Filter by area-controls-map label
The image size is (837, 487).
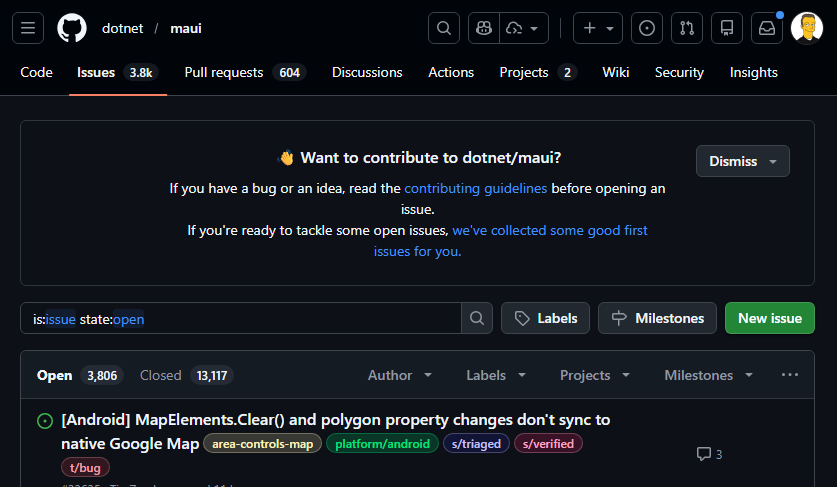pos(263,444)
